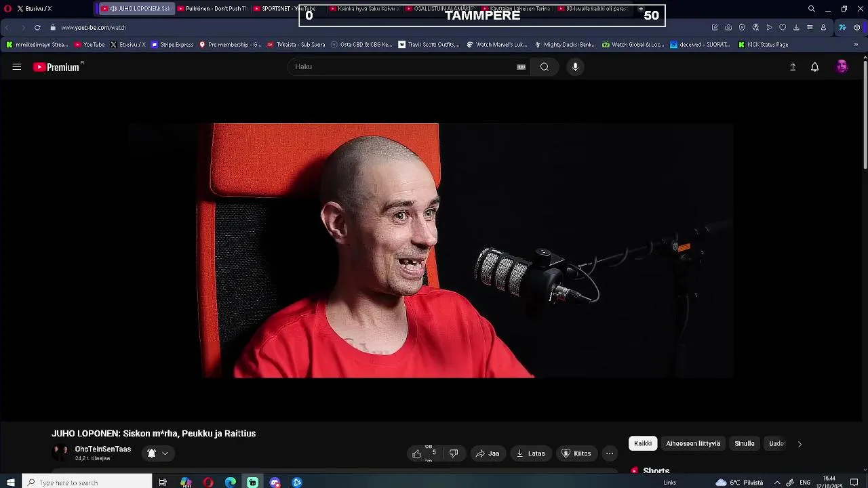Open the taskbar clock and calendar

(x=829, y=483)
